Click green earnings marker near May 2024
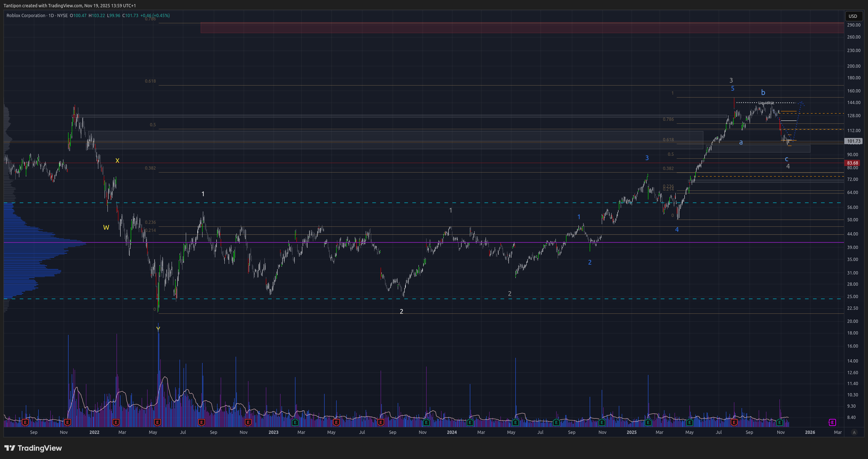The width and height of the screenshot is (868, 459). (515, 422)
